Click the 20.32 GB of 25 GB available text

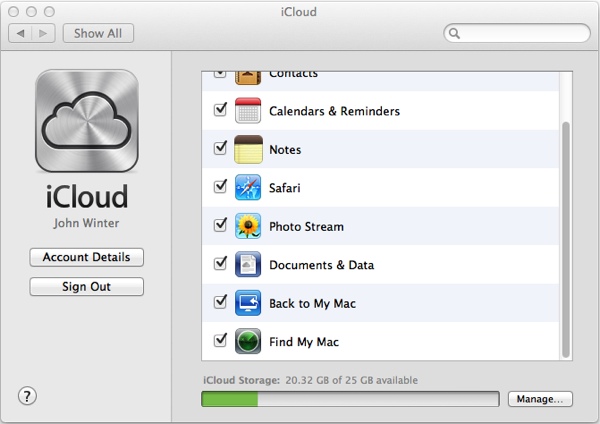pyautogui.click(x=352, y=380)
